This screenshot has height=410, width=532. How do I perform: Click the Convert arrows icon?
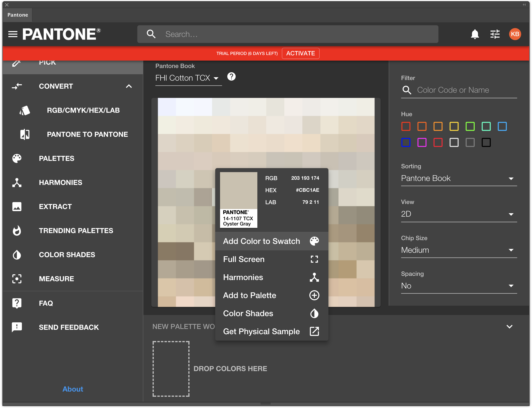(17, 86)
